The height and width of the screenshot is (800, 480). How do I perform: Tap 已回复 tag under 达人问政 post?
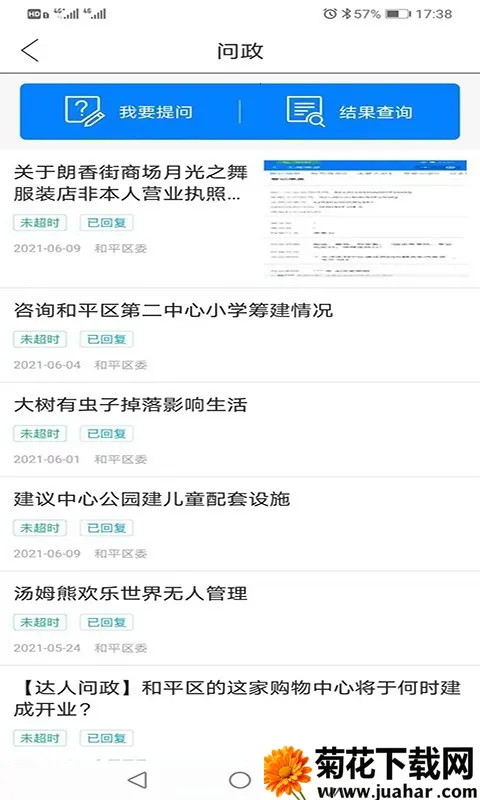coord(107,738)
